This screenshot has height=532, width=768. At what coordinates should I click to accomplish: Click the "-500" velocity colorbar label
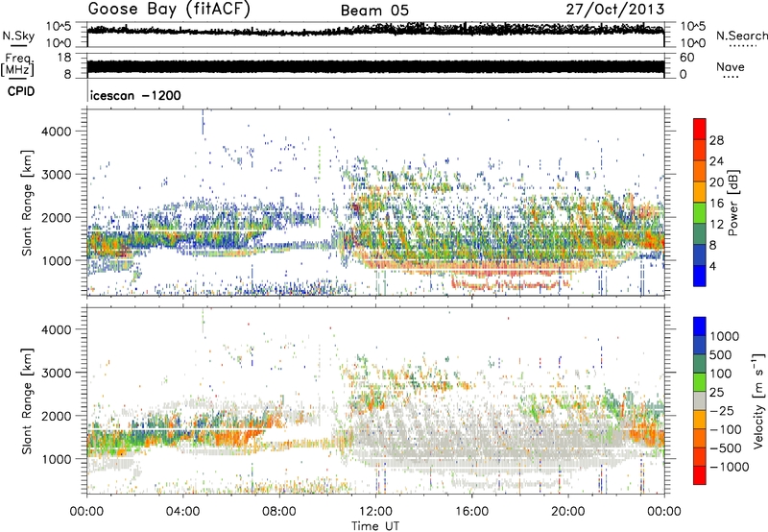pos(726,448)
